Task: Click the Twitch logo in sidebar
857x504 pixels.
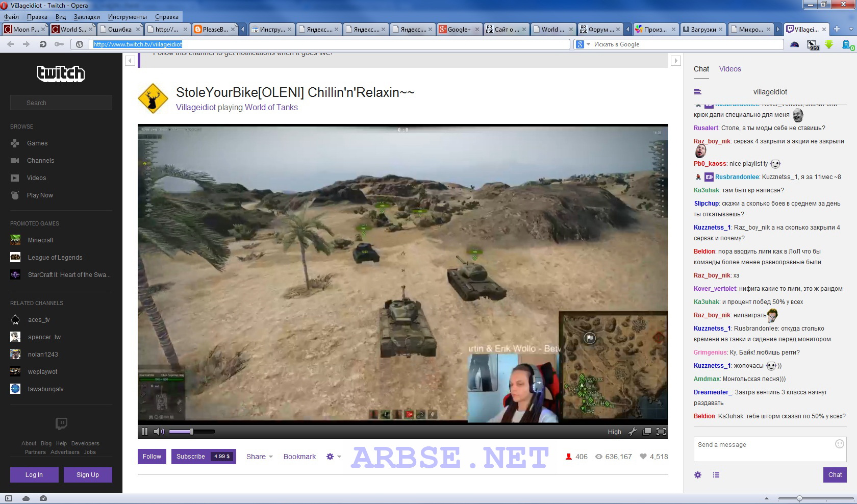Action: [x=61, y=73]
